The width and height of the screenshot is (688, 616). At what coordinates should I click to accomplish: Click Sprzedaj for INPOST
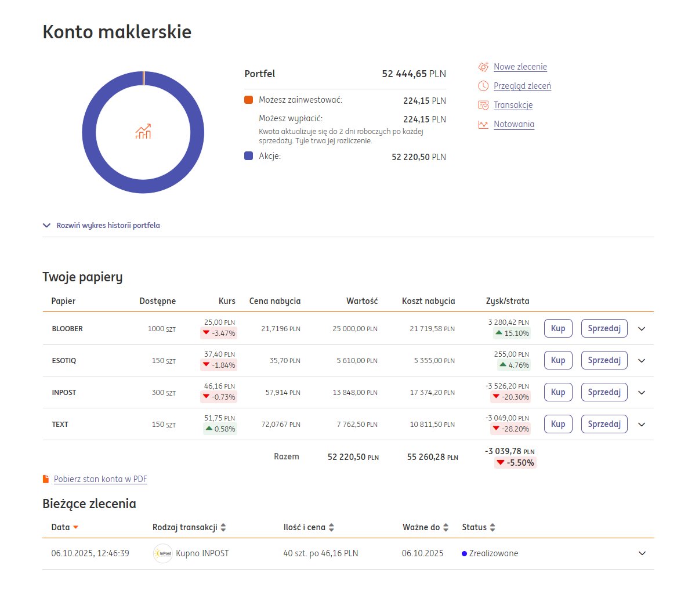[604, 392]
